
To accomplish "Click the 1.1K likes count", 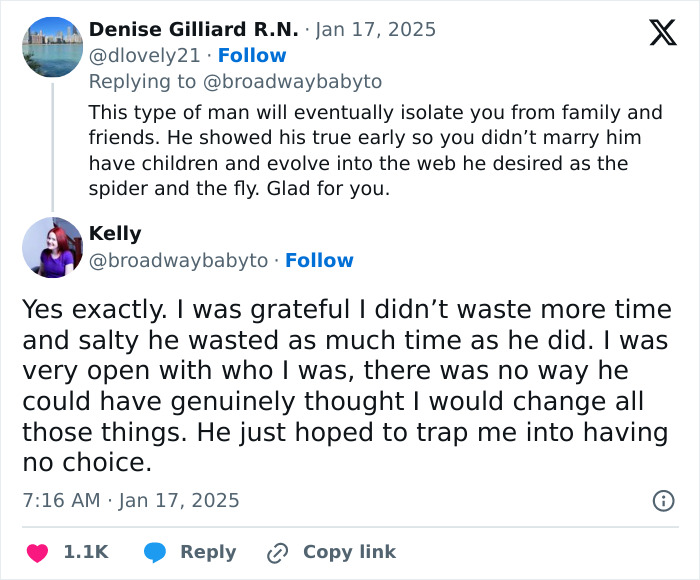I will pos(85,552).
